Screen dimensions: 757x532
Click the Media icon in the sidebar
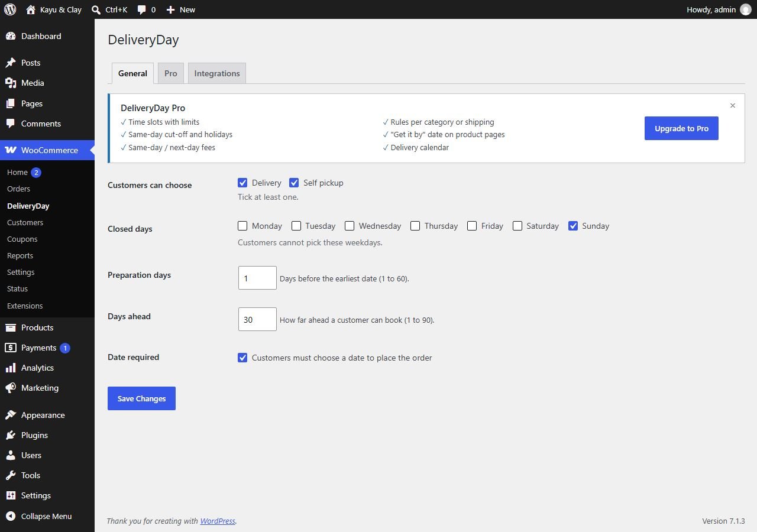coord(11,83)
